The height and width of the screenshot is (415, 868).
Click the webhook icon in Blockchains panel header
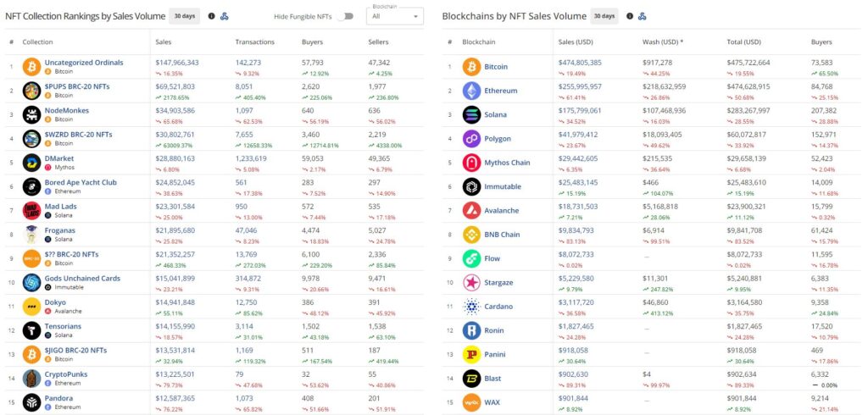643,16
